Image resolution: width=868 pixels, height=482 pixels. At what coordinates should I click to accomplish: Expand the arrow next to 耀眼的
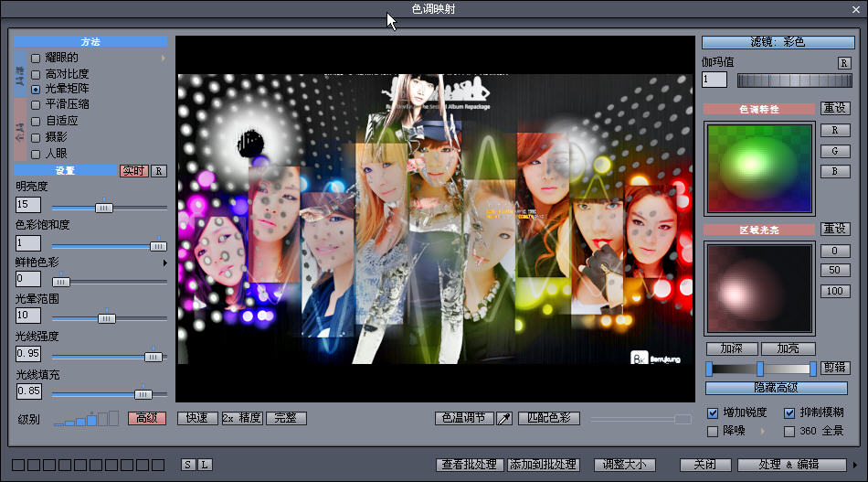(164, 58)
